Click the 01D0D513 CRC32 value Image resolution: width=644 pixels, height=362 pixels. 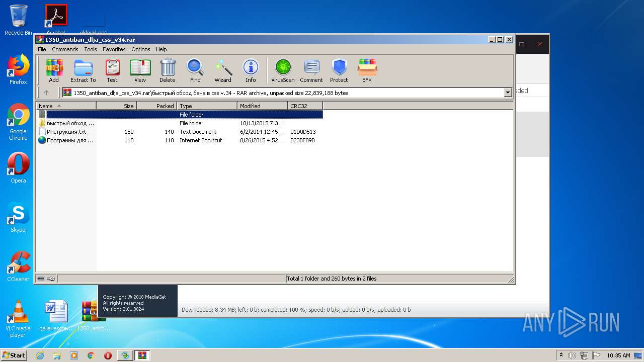303,132
